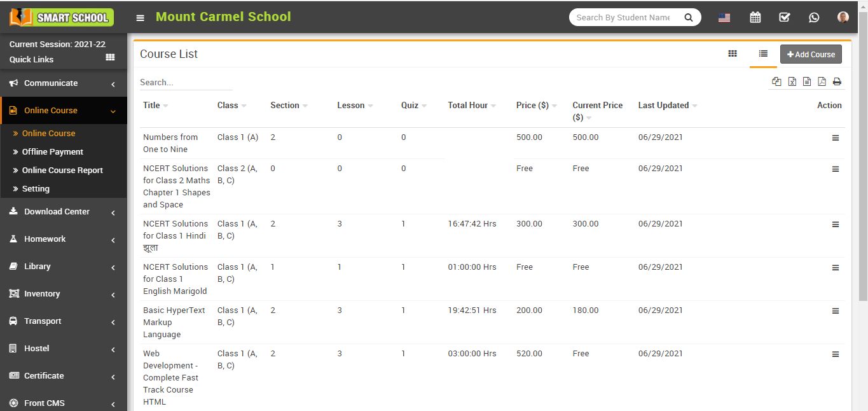Open the calendar from the top bar
This screenshot has height=411, width=868.
[755, 17]
